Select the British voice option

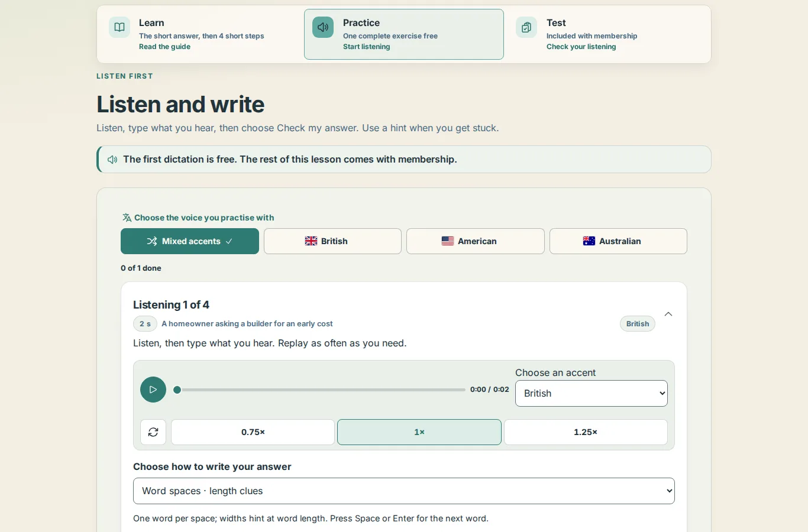pyautogui.click(x=332, y=241)
